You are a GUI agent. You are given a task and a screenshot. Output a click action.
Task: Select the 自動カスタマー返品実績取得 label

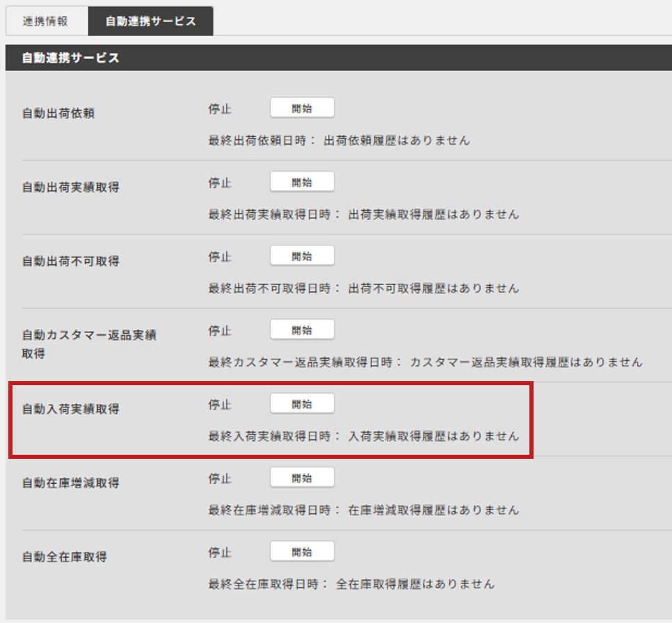(89, 344)
